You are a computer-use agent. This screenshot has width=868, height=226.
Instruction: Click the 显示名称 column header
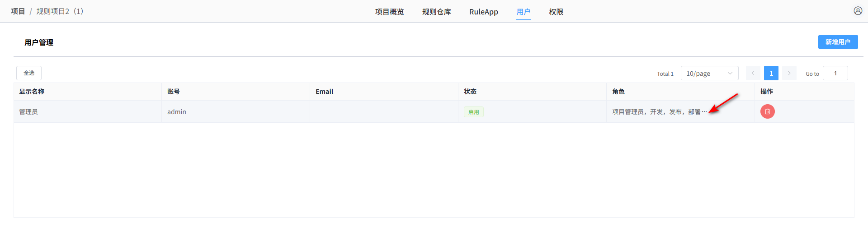tap(32, 92)
